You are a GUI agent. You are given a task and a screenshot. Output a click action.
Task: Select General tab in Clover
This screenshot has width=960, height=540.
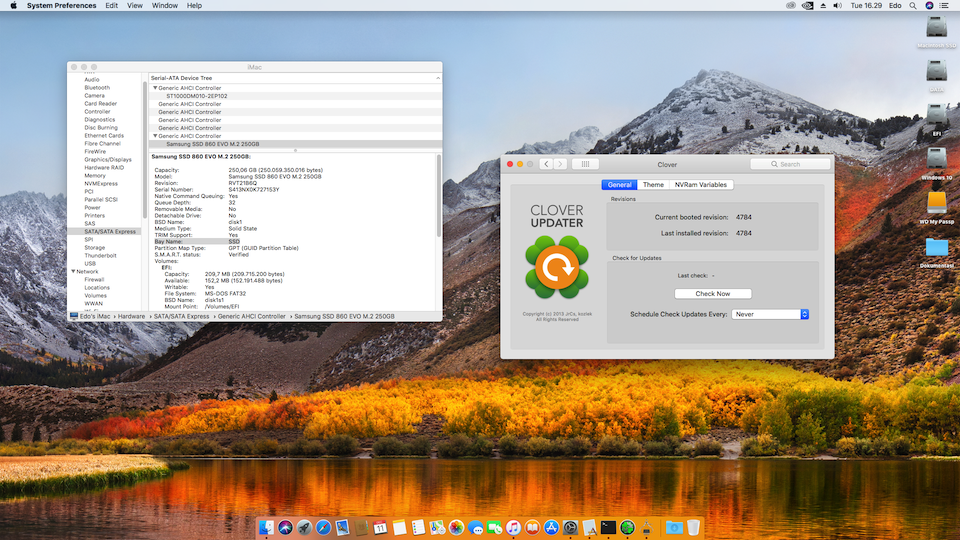point(619,184)
